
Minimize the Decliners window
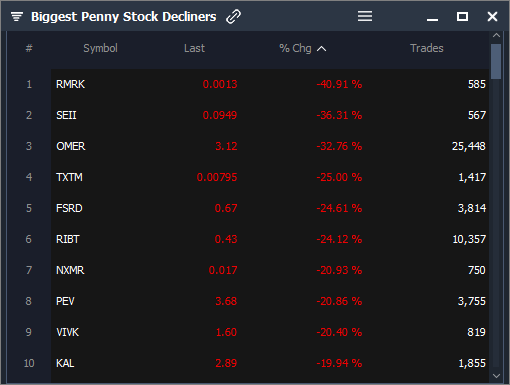[x=432, y=20]
